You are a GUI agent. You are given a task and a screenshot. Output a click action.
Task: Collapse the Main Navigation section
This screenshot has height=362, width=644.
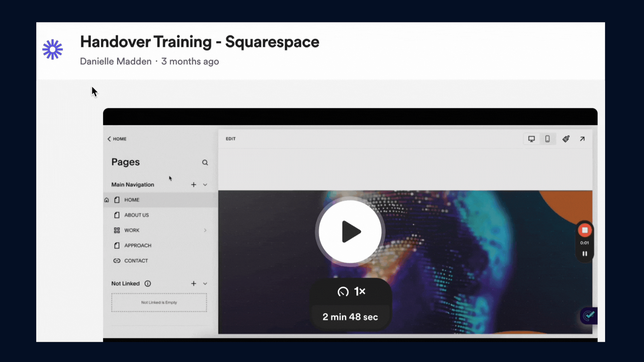205,185
